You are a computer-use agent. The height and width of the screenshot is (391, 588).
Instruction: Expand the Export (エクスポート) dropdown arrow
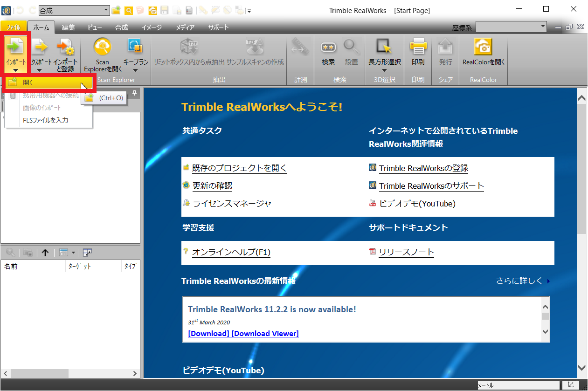click(40, 71)
